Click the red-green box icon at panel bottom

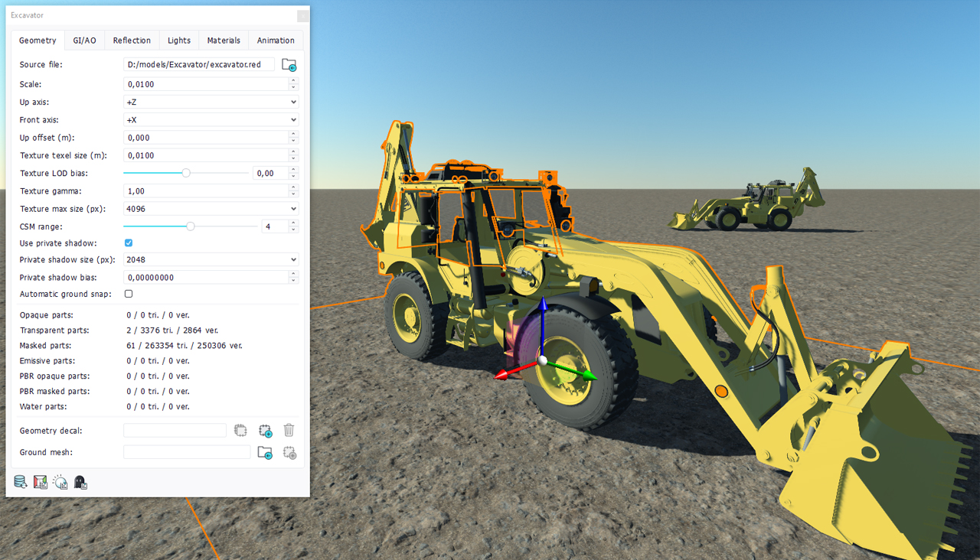click(41, 482)
